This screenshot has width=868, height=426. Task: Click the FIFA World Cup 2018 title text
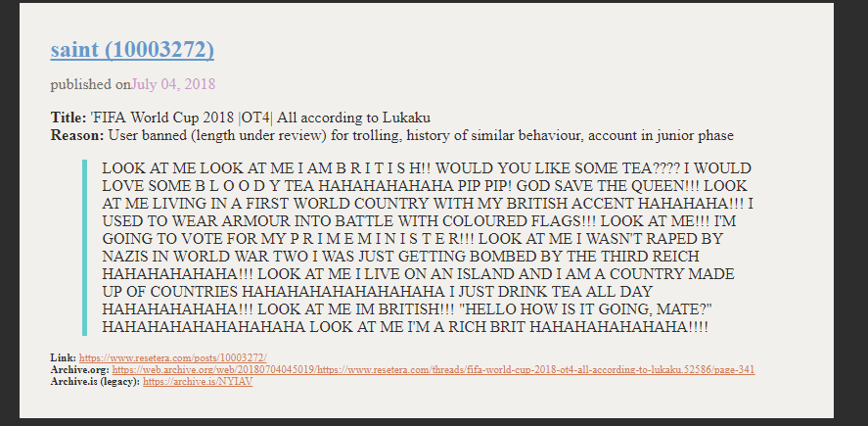[260, 118]
